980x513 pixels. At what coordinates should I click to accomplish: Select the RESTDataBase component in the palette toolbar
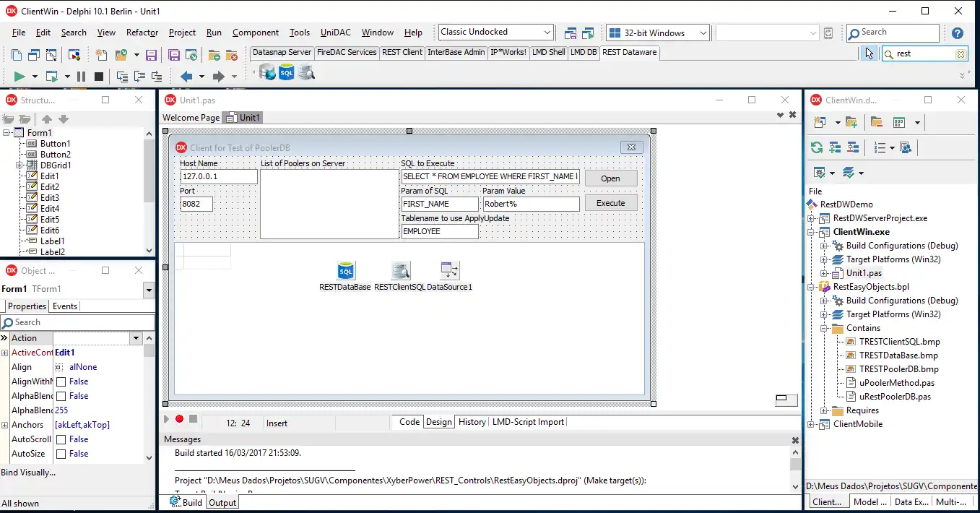pyautogui.click(x=268, y=72)
